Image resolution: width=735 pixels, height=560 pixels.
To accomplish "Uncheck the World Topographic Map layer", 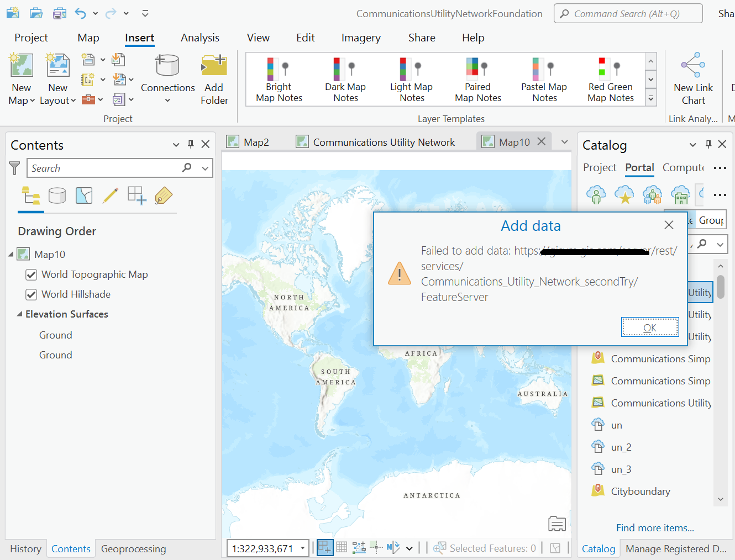I will coord(32,274).
